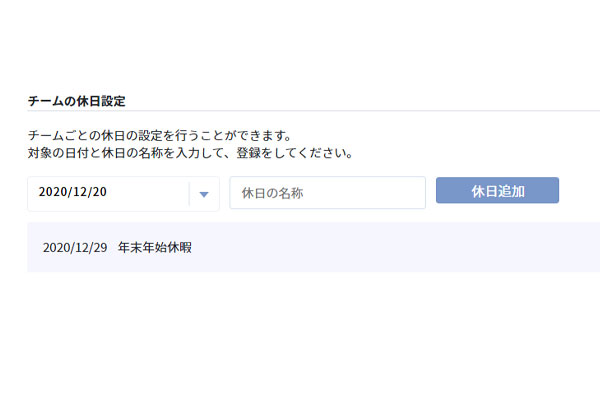The height and width of the screenshot is (400, 600).
Task: Click the チームごとの休日の設定 description line
Action: pos(160,136)
